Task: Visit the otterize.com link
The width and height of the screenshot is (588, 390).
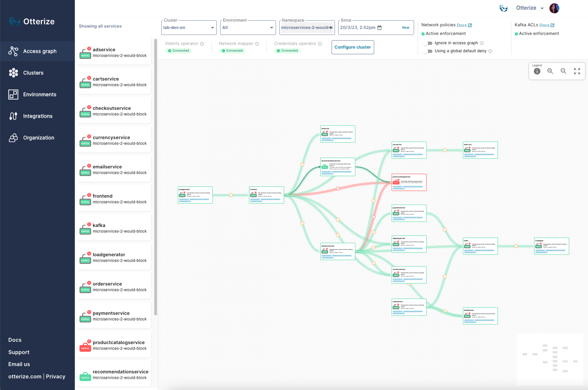Action: (25, 377)
